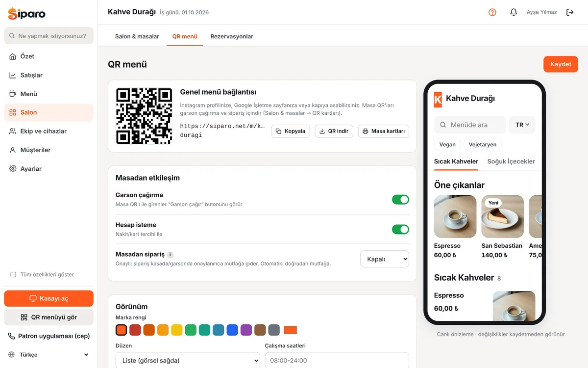
Task: Open the Masadan sipariş Kapalı dropdown
Action: tap(385, 259)
